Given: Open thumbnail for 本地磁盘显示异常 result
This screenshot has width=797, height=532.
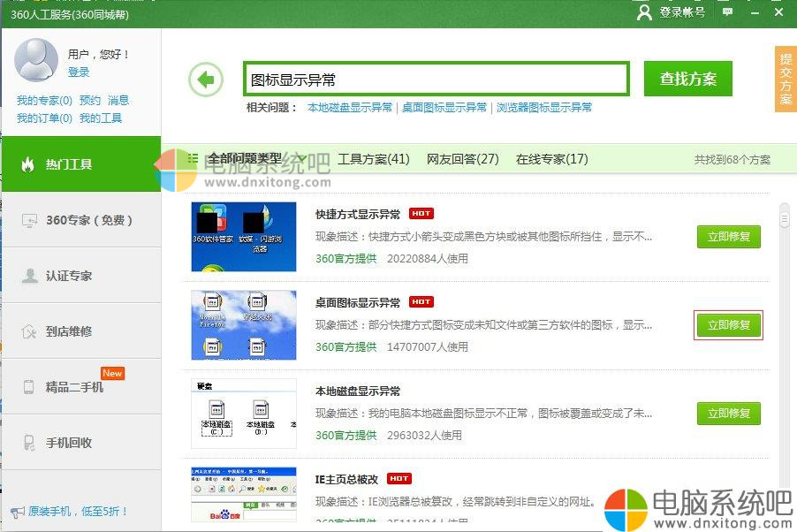Looking at the screenshot, I should pos(244,414).
